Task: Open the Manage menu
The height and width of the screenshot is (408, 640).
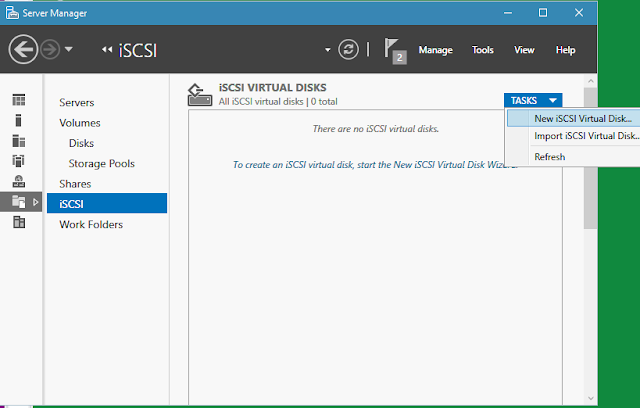Action: tap(435, 50)
